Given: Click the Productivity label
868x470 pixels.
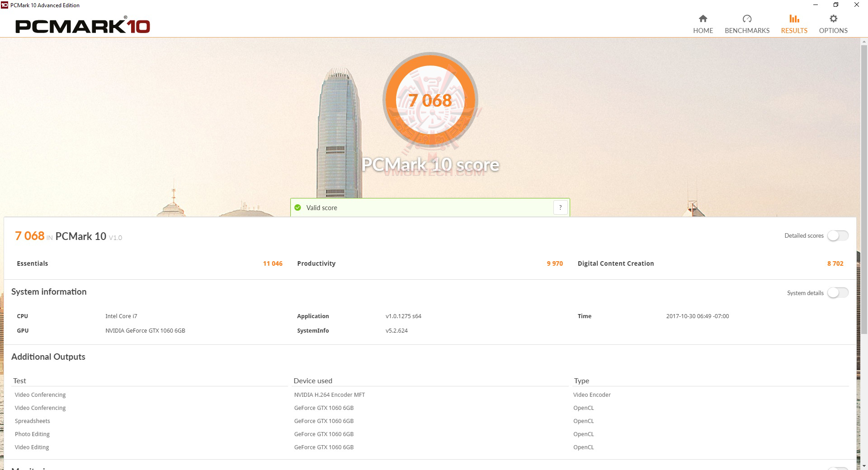Looking at the screenshot, I should coord(316,263).
